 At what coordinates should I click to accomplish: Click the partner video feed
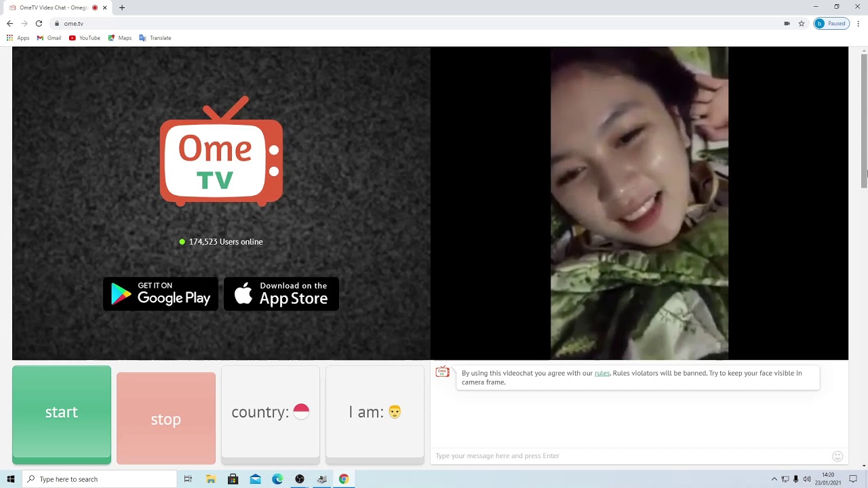(x=639, y=203)
